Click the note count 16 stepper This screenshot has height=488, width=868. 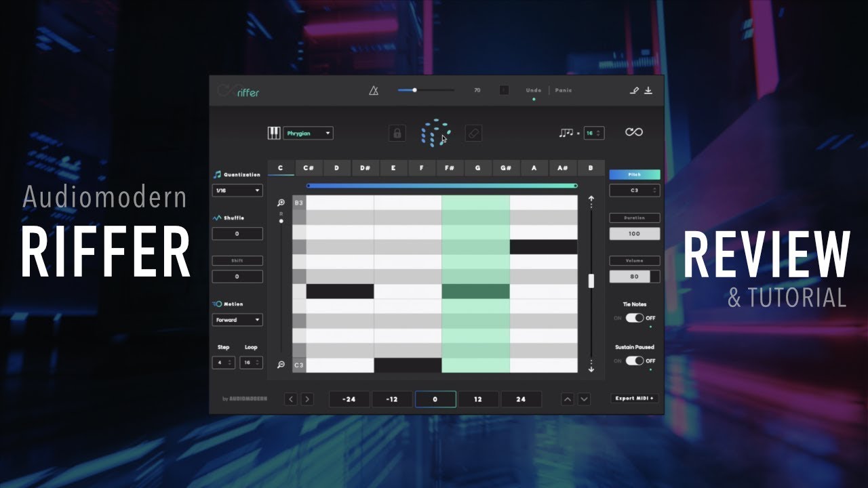(x=594, y=133)
